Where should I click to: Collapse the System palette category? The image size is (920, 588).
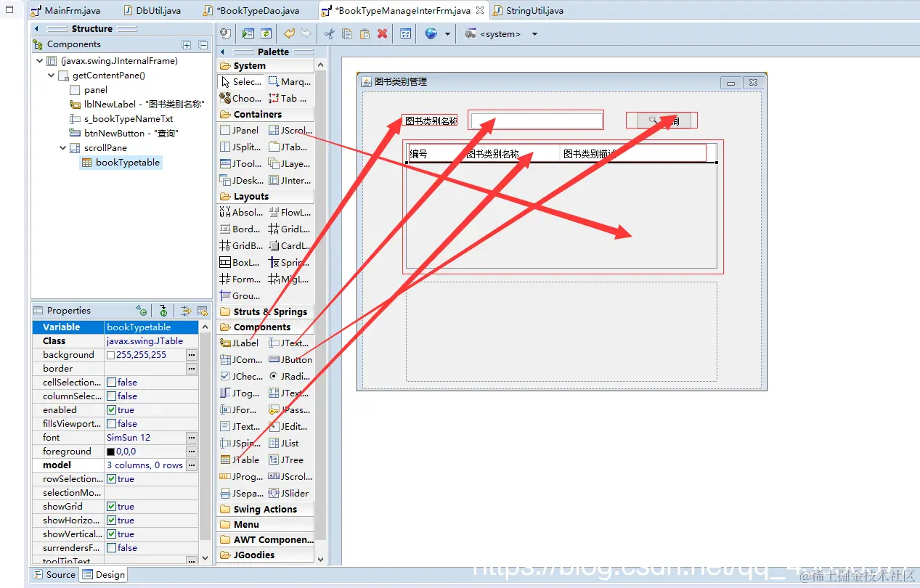[266, 66]
